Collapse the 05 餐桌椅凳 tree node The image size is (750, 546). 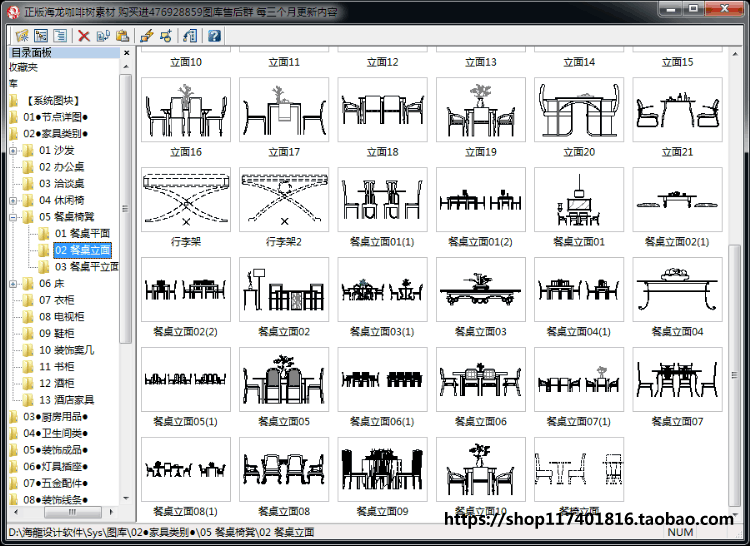(x=13, y=217)
